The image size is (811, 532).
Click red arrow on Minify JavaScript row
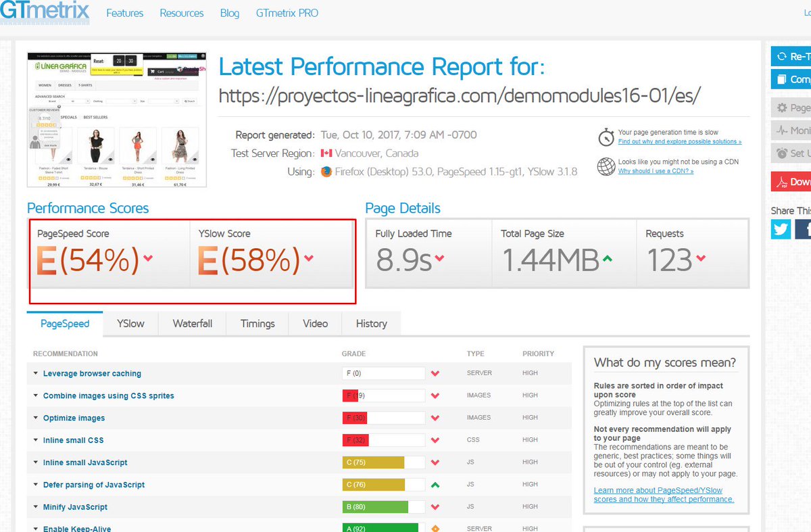coord(435,508)
